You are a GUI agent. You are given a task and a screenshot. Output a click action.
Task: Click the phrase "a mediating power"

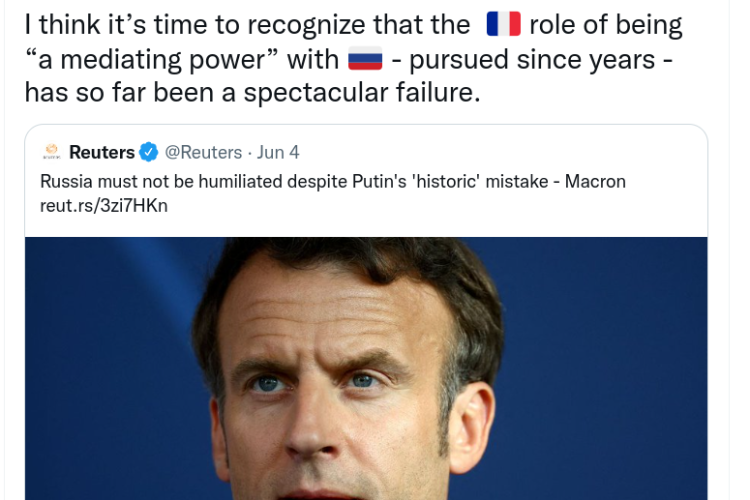pyautogui.click(x=150, y=59)
